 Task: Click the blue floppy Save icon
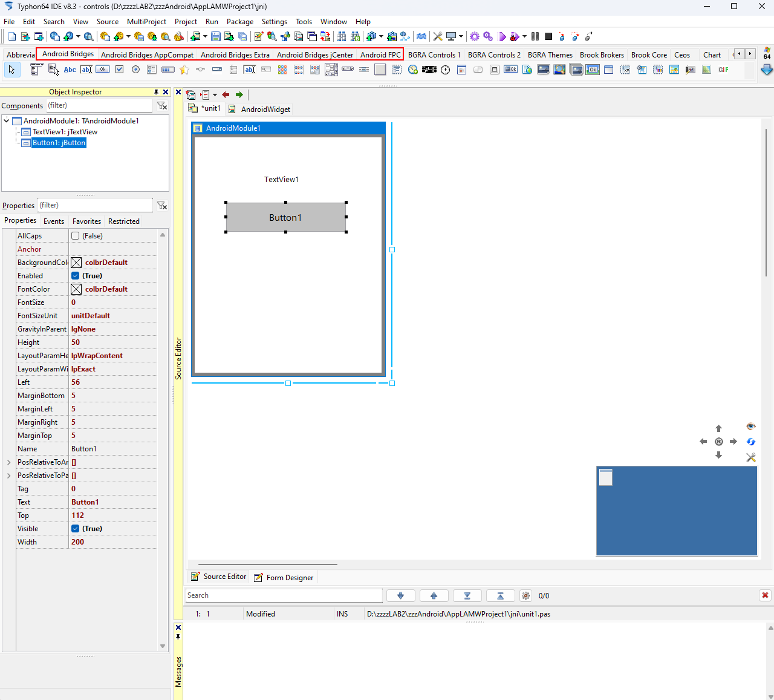pyautogui.click(x=216, y=37)
